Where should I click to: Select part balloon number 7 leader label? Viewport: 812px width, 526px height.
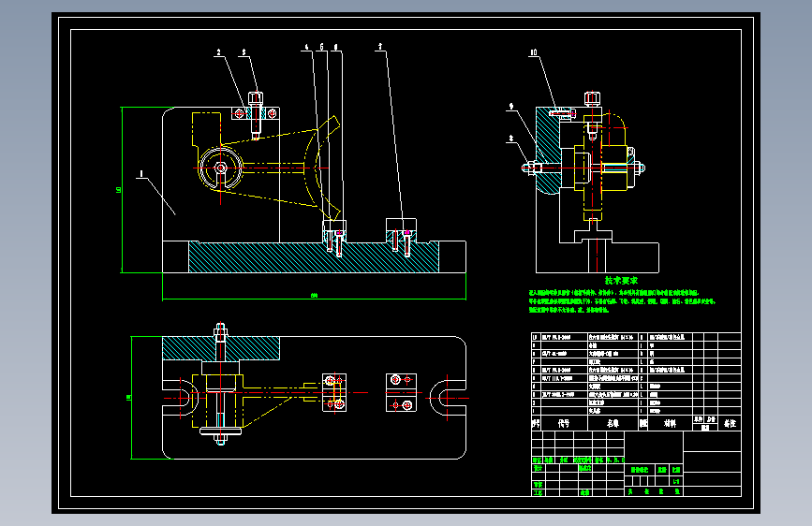[x=380, y=46]
